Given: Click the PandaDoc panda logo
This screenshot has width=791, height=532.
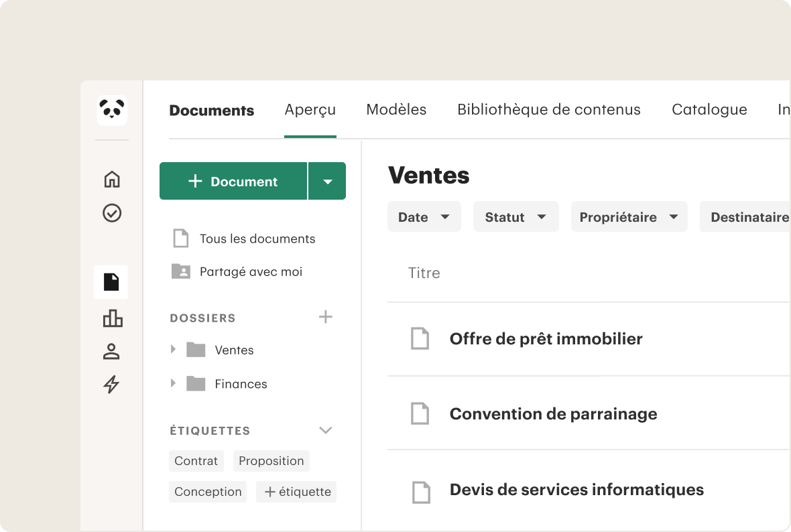Looking at the screenshot, I should (x=112, y=110).
